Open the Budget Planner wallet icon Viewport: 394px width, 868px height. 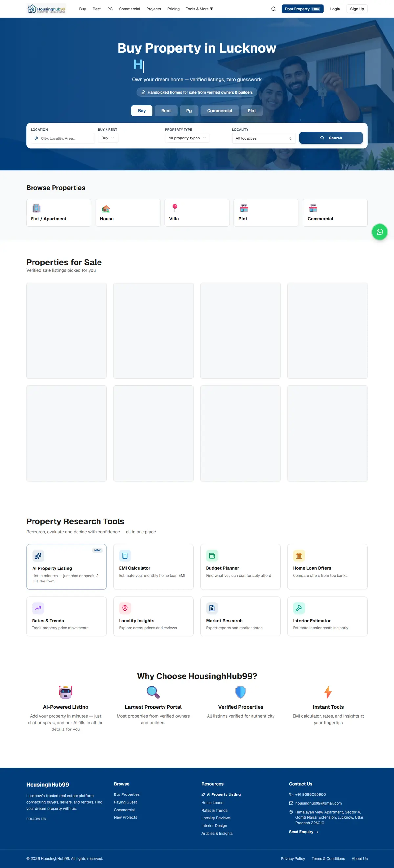click(212, 556)
